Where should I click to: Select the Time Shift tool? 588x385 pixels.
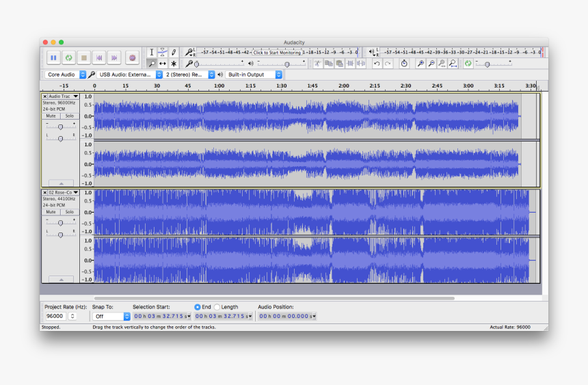(x=162, y=64)
